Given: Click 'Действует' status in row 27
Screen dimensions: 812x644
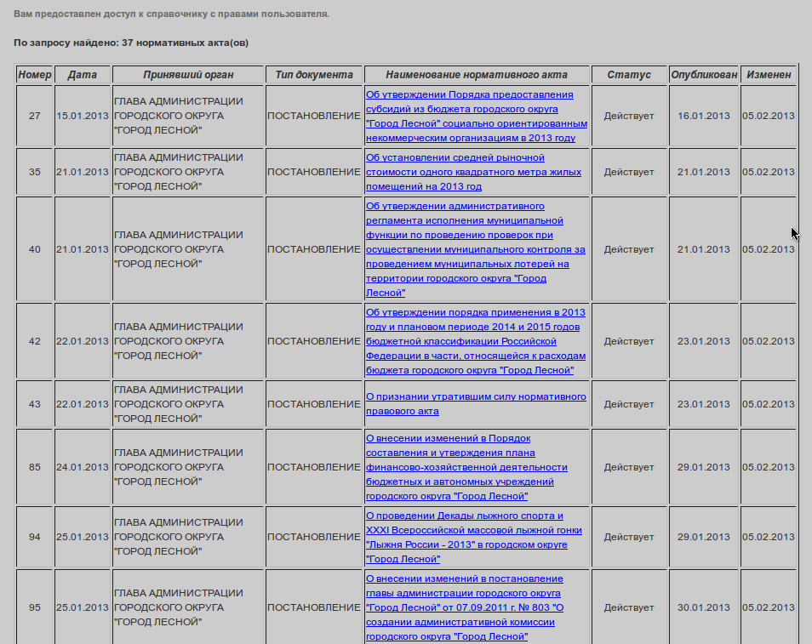Looking at the screenshot, I should tap(629, 116).
